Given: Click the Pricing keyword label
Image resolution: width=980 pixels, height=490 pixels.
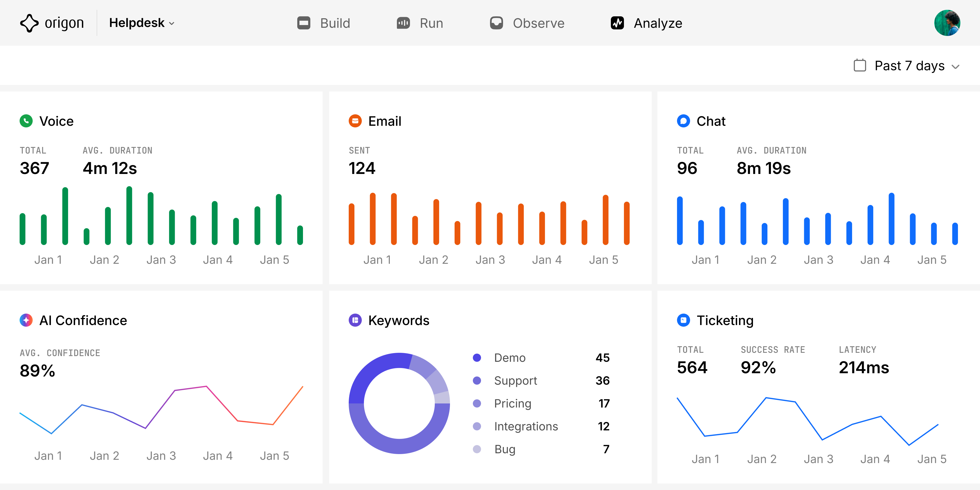Looking at the screenshot, I should point(512,403).
